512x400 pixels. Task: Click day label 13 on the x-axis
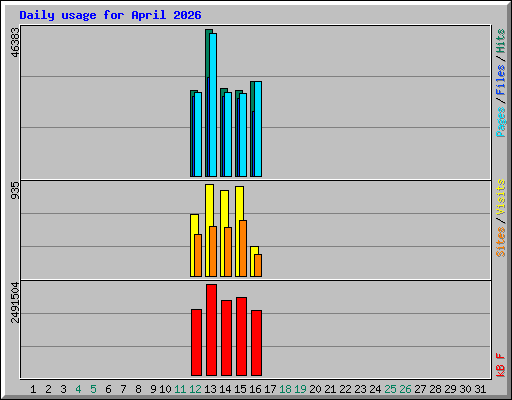pos(210,389)
